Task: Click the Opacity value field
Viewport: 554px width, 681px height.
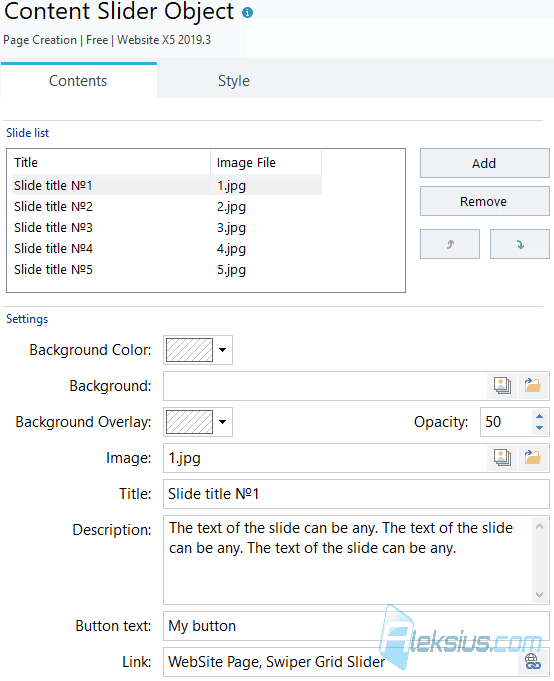Action: click(x=506, y=422)
